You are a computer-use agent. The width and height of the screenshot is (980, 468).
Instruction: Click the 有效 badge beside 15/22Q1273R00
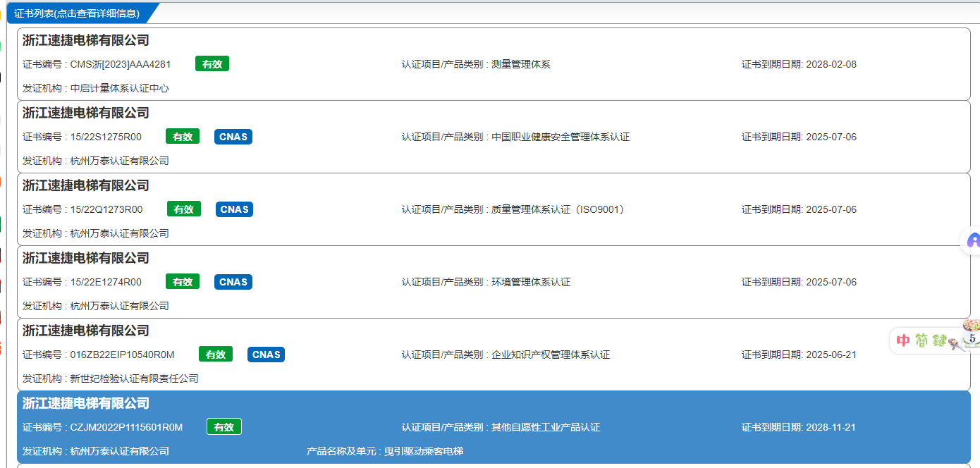point(184,209)
